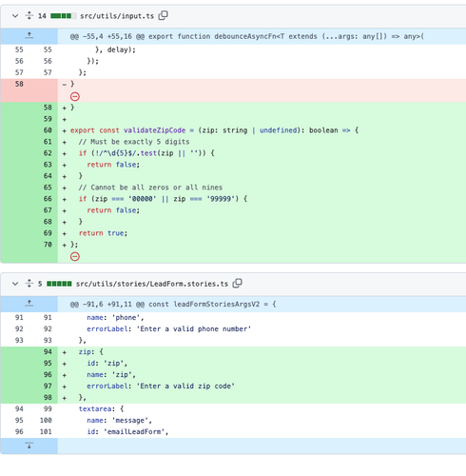
Task: Collapse the LeadForm.stories.ts file diff
Action: [x=15, y=284]
